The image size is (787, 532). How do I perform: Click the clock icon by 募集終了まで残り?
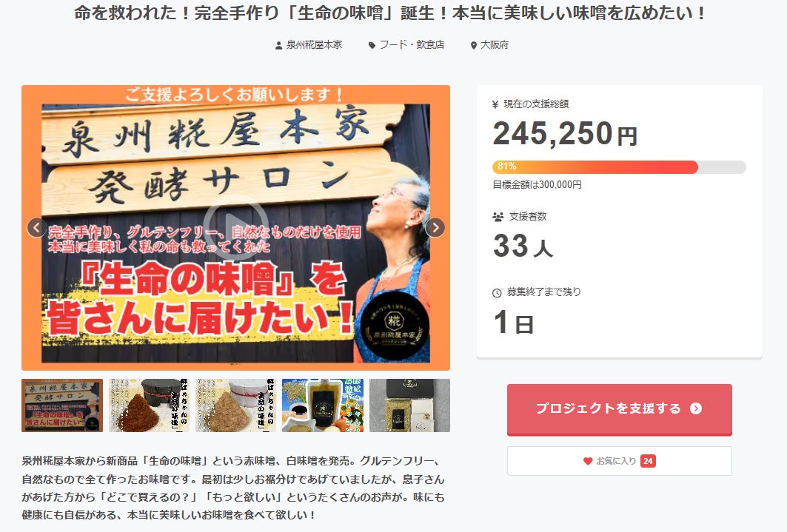[x=497, y=293]
